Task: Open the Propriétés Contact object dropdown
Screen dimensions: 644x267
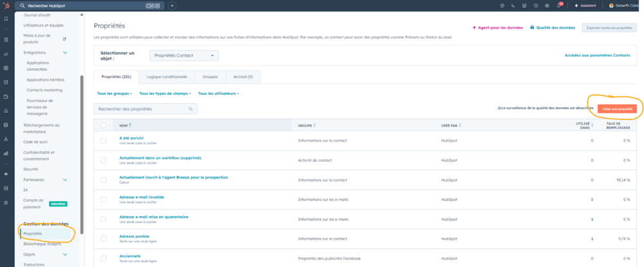Action: pos(184,55)
